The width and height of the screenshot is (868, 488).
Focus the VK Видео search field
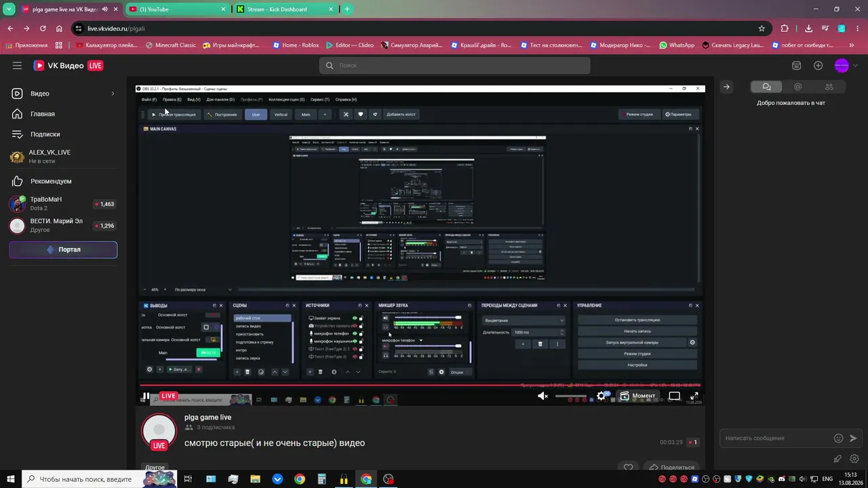(x=454, y=66)
